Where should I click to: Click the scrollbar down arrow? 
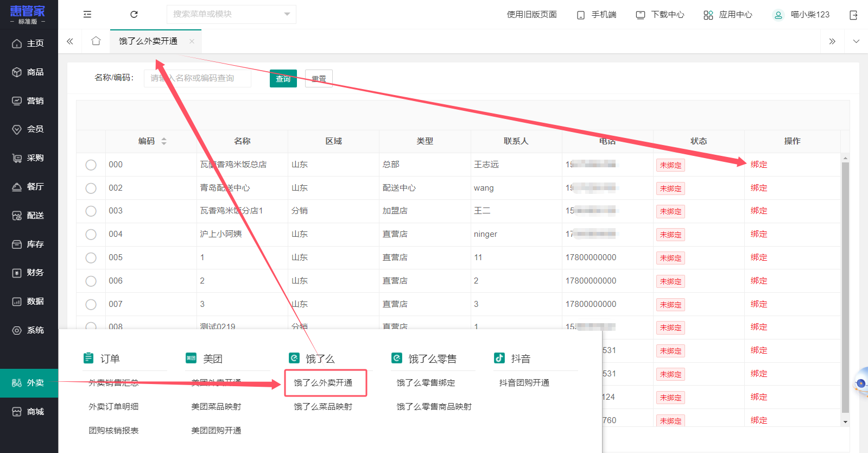coord(845,422)
